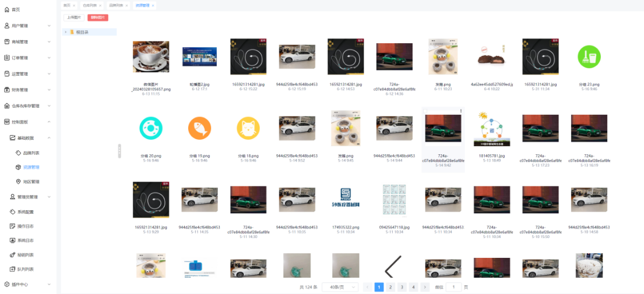Click the 上传图片 upload button
Image resolution: width=644 pixels, height=294 pixels.
pos(74,17)
